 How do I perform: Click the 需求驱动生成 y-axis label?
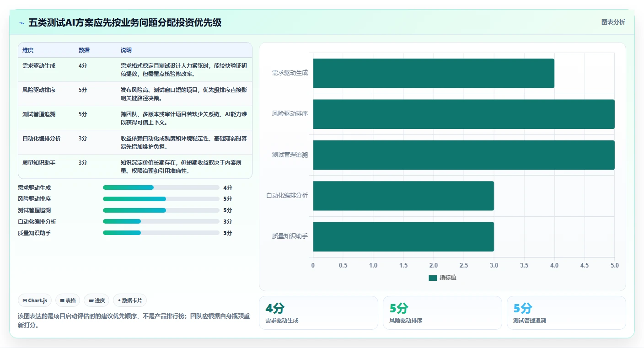pyautogui.click(x=290, y=73)
